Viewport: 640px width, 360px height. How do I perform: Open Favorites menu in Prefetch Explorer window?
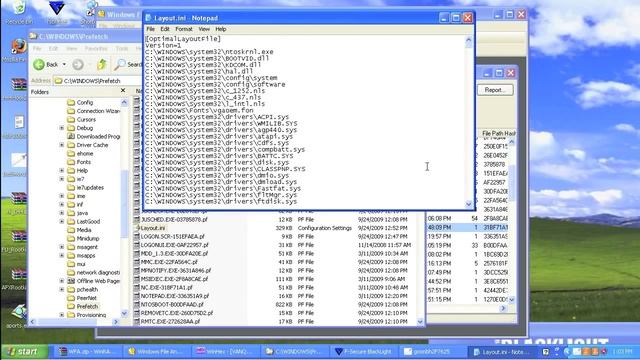point(96,49)
